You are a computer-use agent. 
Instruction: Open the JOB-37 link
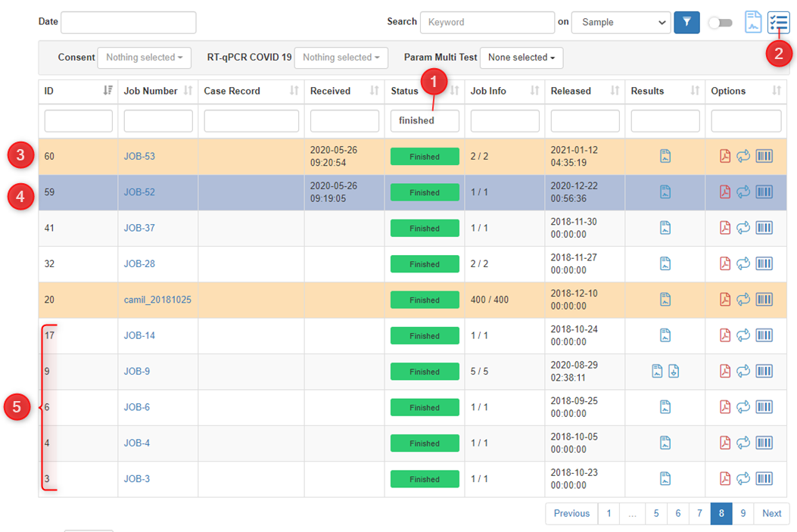tap(139, 228)
